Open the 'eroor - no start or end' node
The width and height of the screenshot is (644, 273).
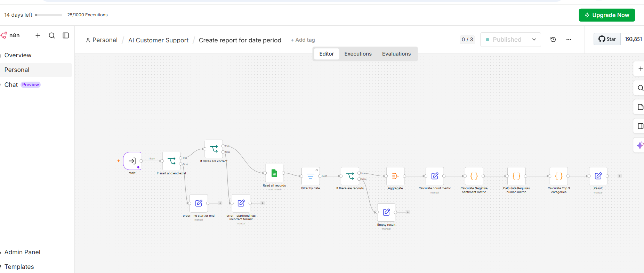pyautogui.click(x=199, y=203)
